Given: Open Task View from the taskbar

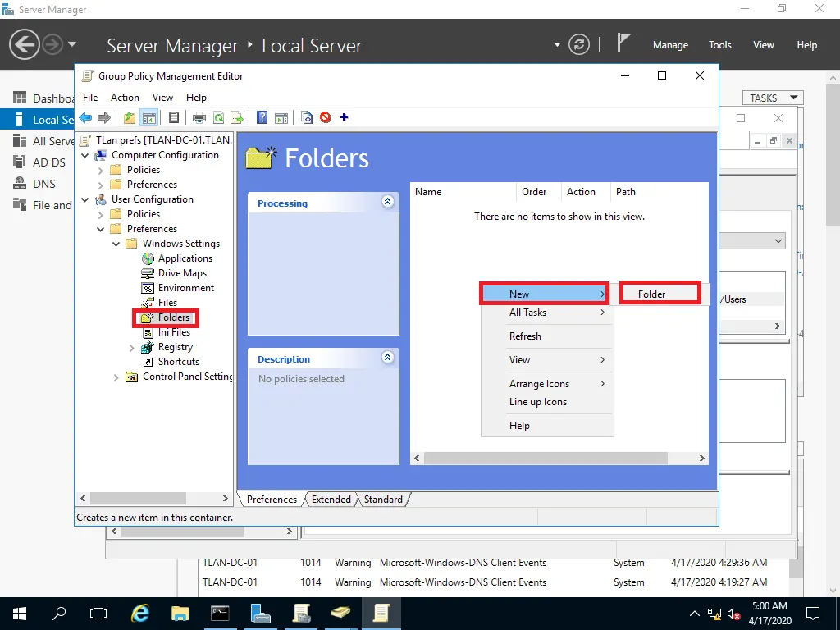Looking at the screenshot, I should 98,614.
